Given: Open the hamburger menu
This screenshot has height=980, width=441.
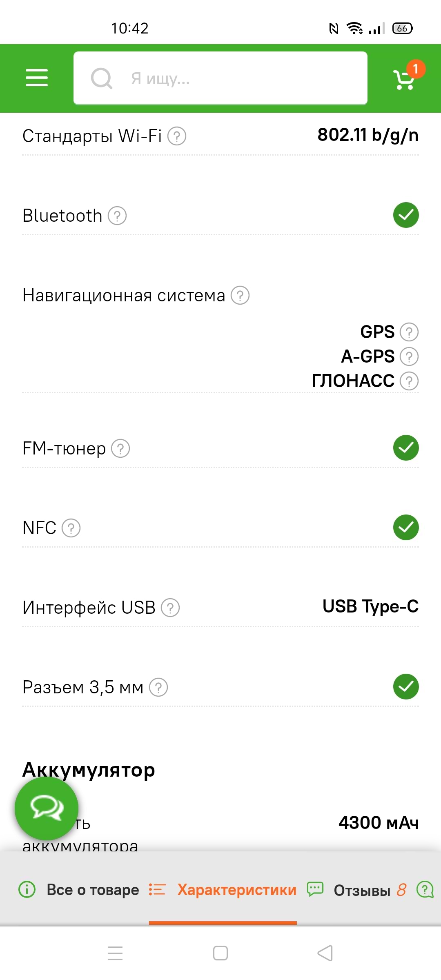Looking at the screenshot, I should [37, 78].
